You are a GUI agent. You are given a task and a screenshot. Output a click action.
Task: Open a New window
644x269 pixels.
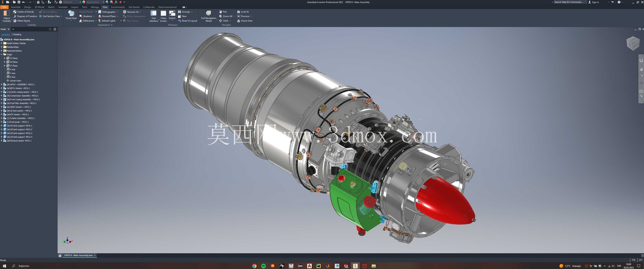182,16
